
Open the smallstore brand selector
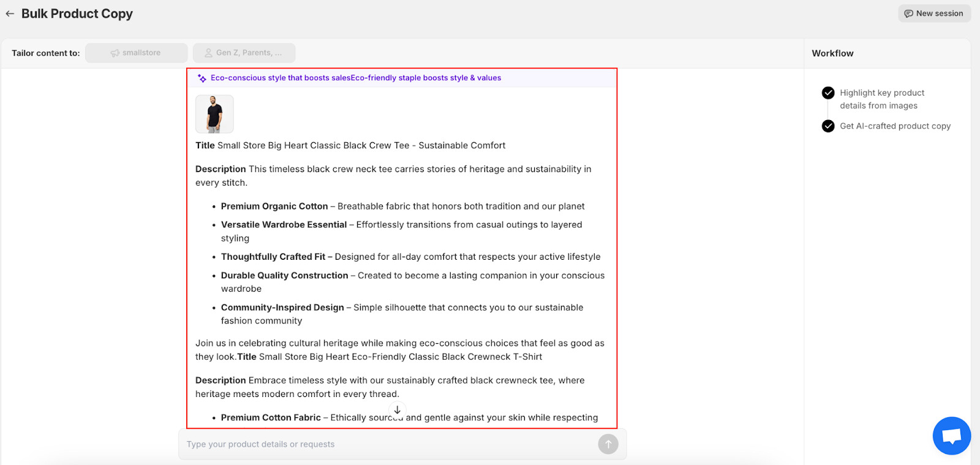(x=137, y=53)
